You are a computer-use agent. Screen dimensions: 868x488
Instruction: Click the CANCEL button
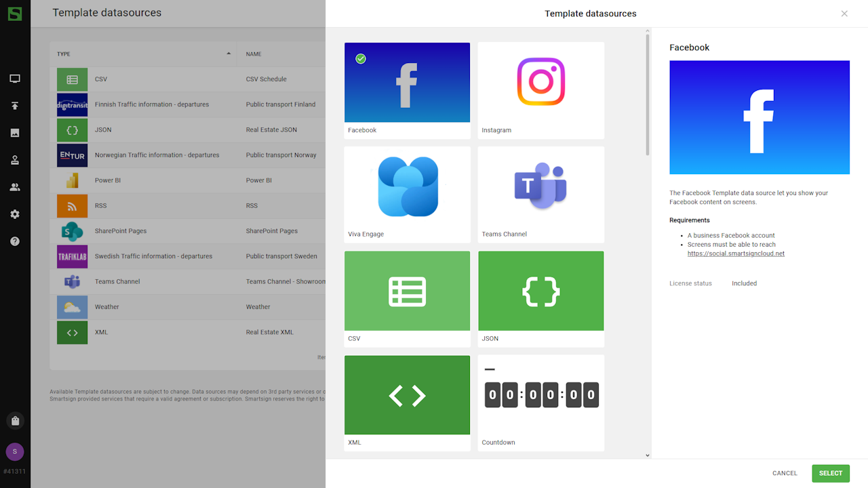(785, 473)
